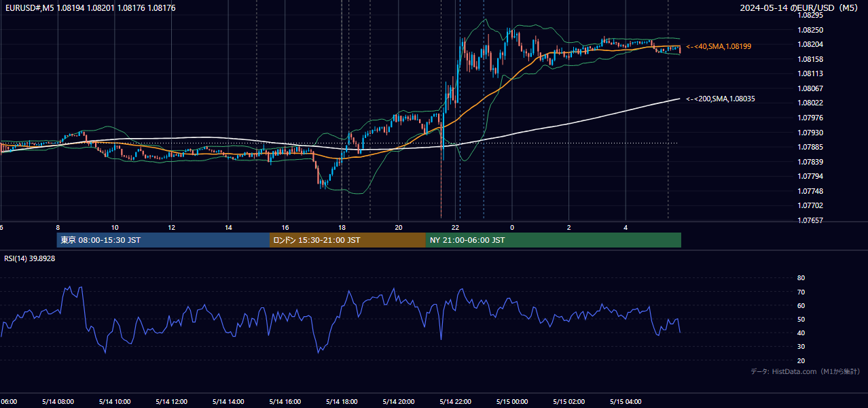
Task: Click the 5/15 02:00 date label
Action: 569,401
